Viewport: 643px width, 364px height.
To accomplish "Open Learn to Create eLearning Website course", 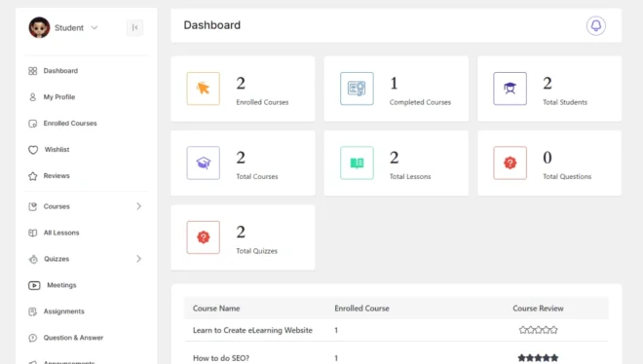I will (x=252, y=330).
